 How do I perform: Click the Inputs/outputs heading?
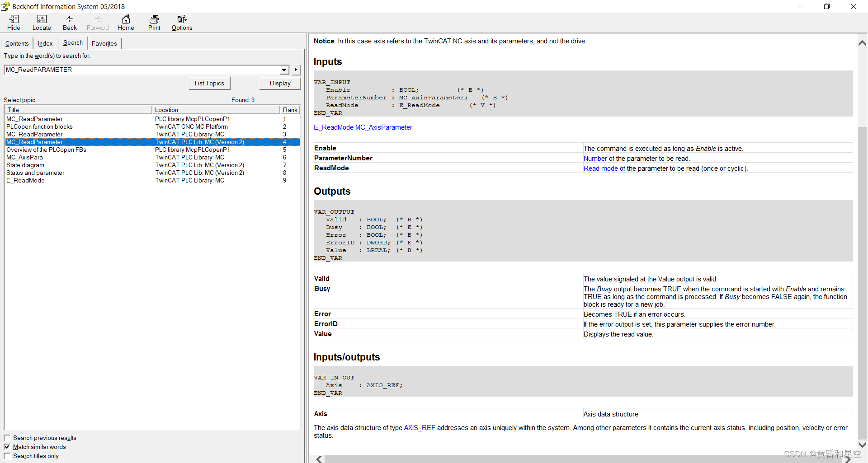point(347,357)
